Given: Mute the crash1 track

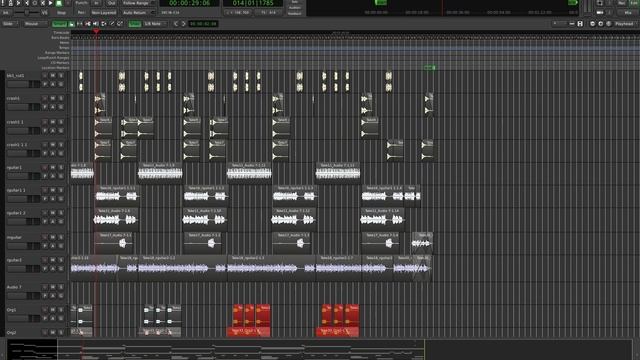Looking at the screenshot, I should tap(53, 98).
